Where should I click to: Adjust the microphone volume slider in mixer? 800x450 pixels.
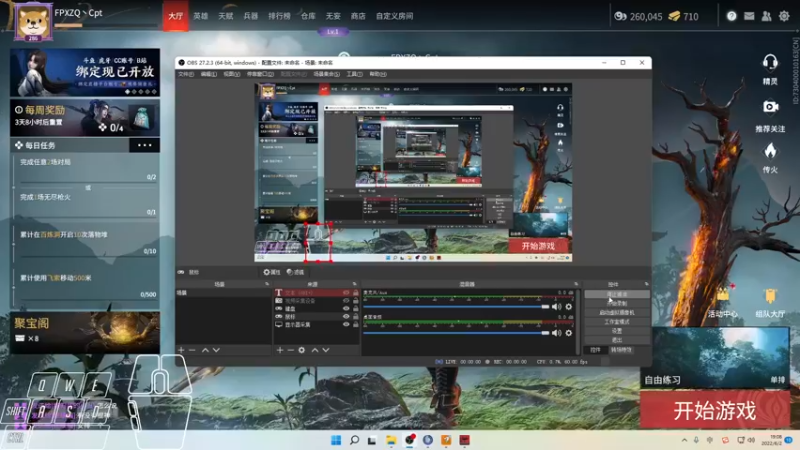coord(456,307)
